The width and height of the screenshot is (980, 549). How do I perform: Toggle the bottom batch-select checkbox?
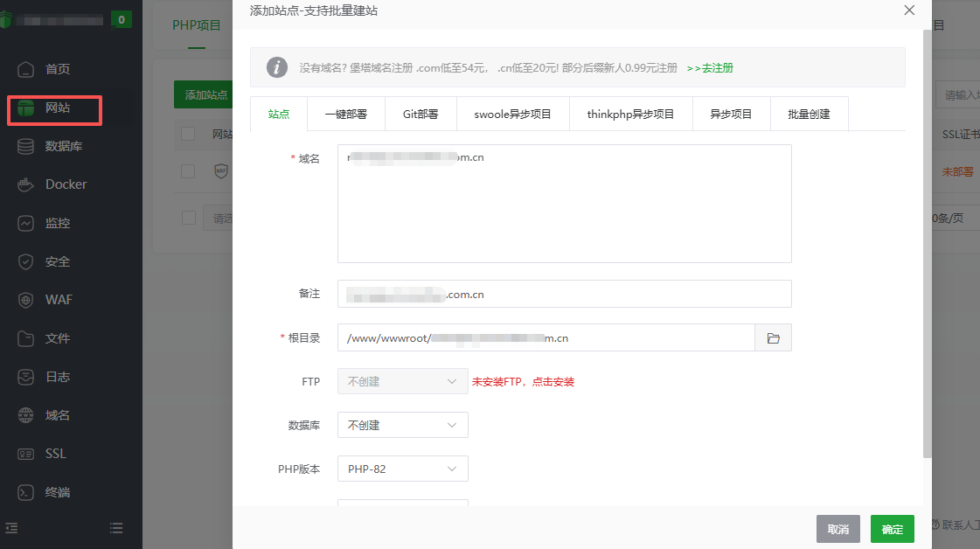(188, 218)
